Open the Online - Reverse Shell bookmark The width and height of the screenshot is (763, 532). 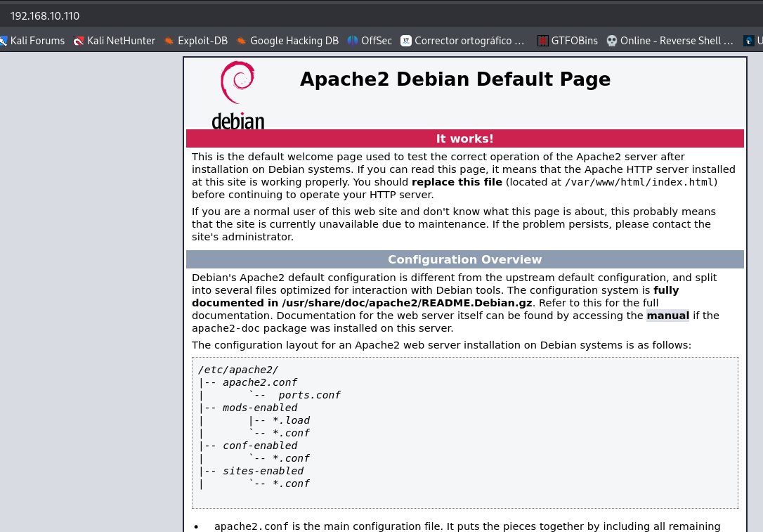(x=670, y=41)
